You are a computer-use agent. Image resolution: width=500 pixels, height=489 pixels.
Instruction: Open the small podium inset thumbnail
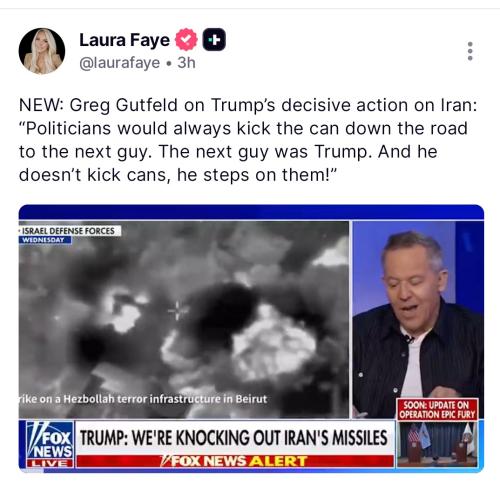coord(437,444)
